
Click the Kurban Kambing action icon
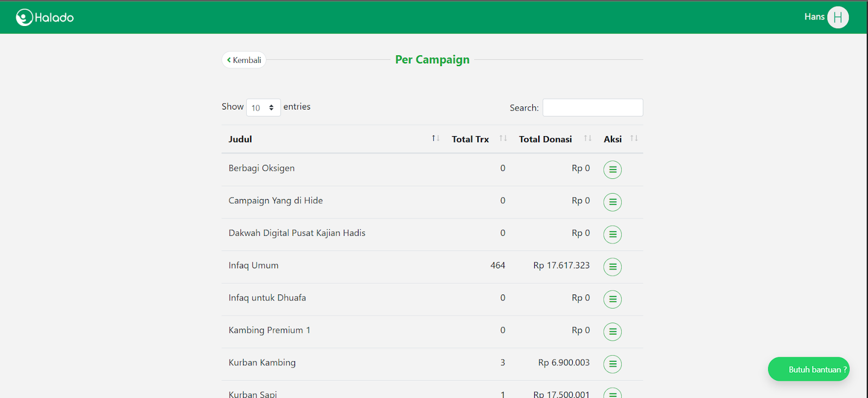(612, 364)
